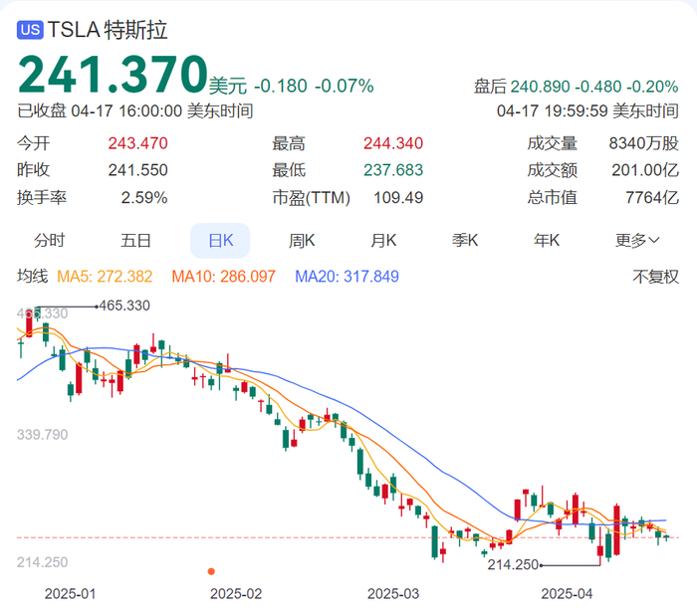Click the current price 241.370

pyautogui.click(x=113, y=74)
